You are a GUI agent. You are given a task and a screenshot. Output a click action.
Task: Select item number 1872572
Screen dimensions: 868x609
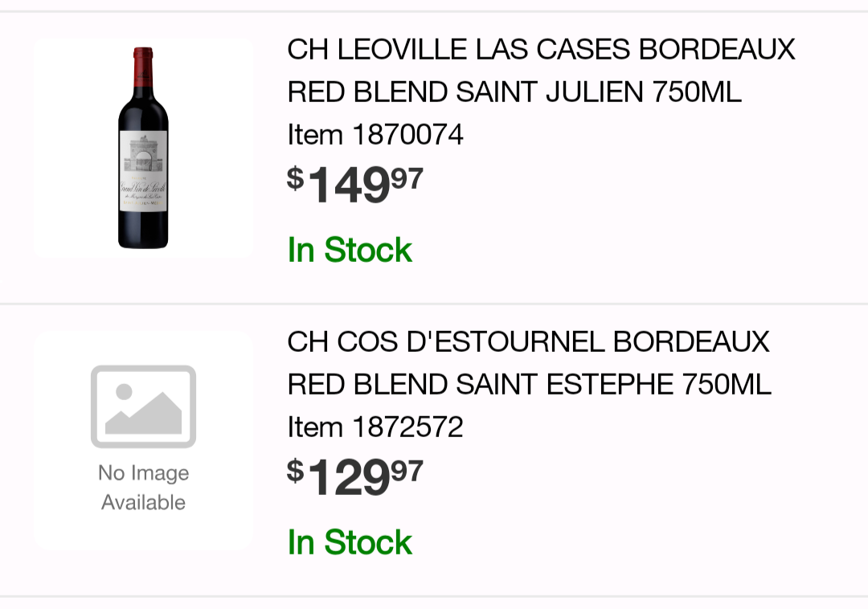click(408, 427)
